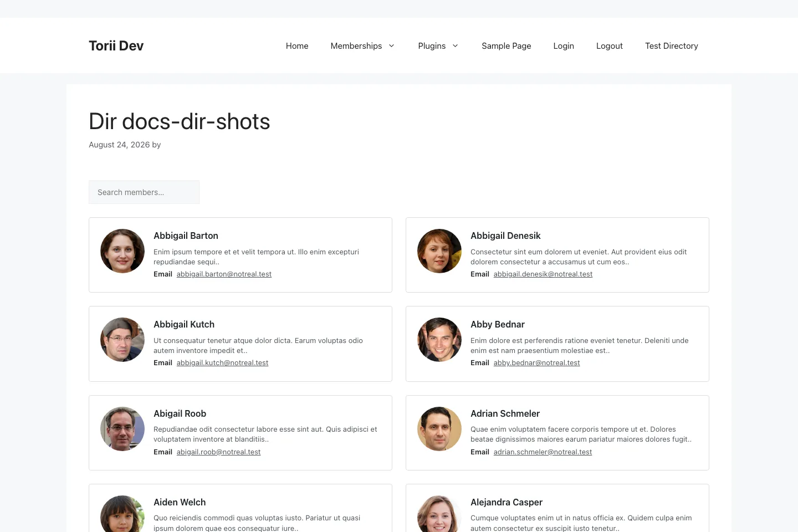798x532 pixels.
Task: Email adrian.schmeler@notreal.test
Action: coord(543,452)
